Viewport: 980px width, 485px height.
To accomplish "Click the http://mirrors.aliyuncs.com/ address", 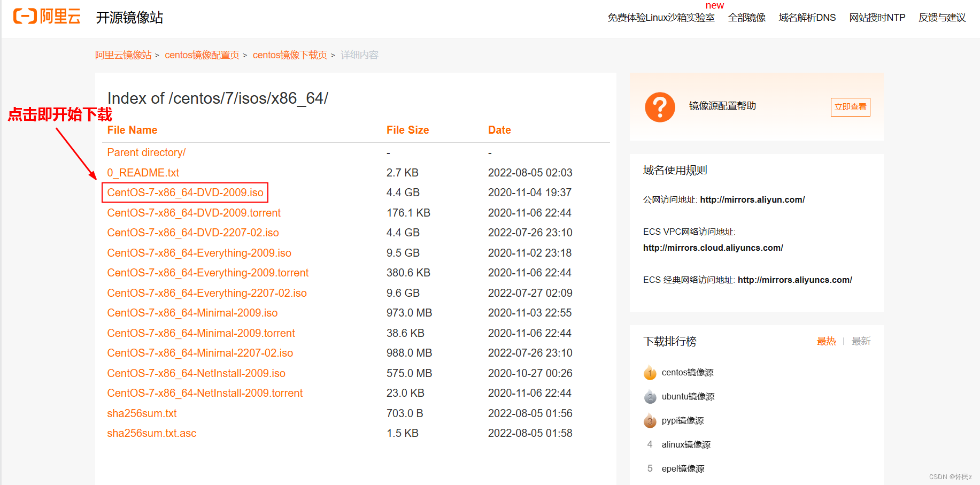I will [x=794, y=280].
